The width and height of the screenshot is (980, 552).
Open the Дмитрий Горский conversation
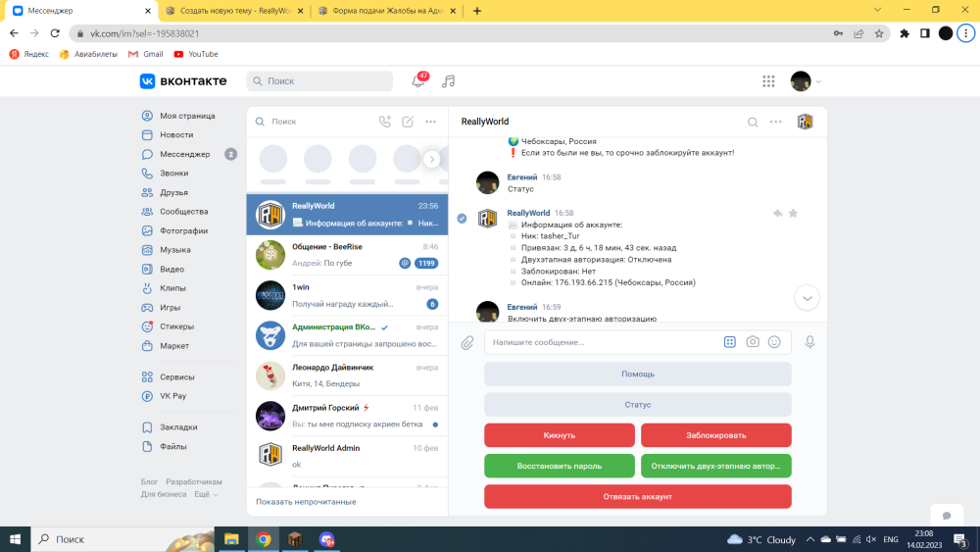(x=348, y=416)
